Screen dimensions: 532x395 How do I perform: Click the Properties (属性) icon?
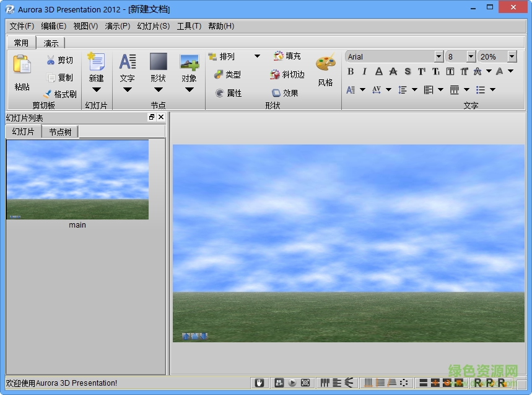[x=229, y=93]
